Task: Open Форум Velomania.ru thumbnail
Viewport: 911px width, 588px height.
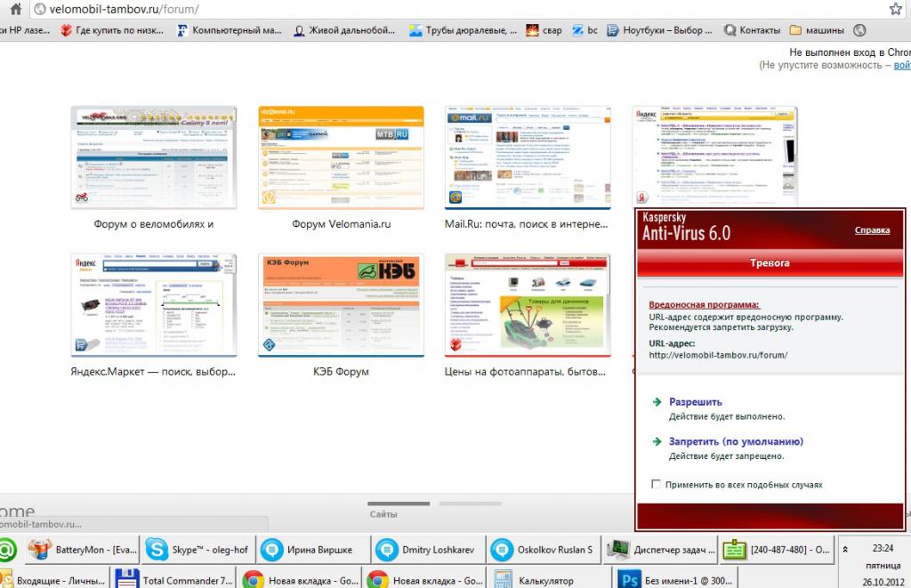Action: point(341,157)
